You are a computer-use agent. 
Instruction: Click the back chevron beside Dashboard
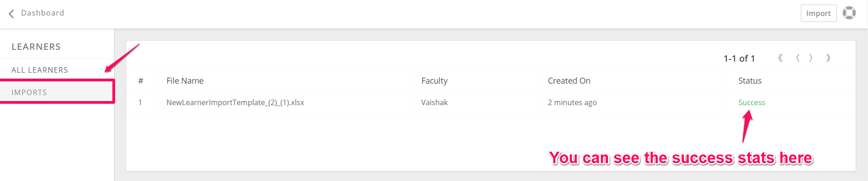(x=11, y=14)
